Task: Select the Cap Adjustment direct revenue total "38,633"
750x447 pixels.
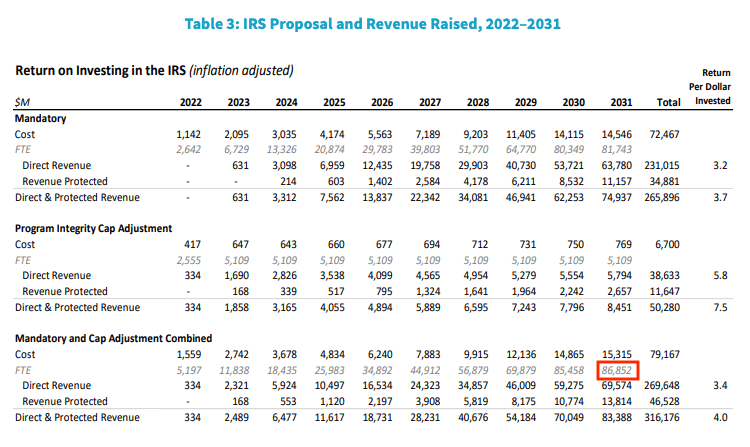Action: pos(664,275)
